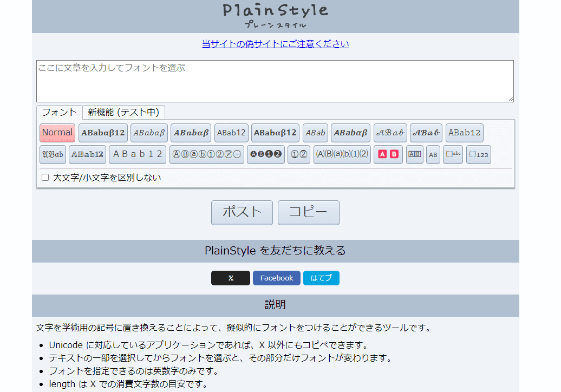This screenshot has width=561, height=392.
Task: Open the 当サイトの偽サイトにご注意ください link
Action: pos(276,44)
